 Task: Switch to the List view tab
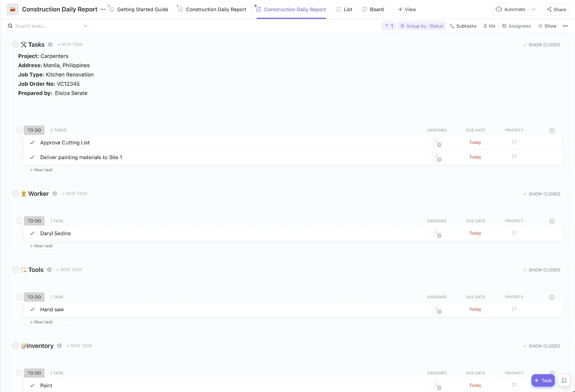344,9
